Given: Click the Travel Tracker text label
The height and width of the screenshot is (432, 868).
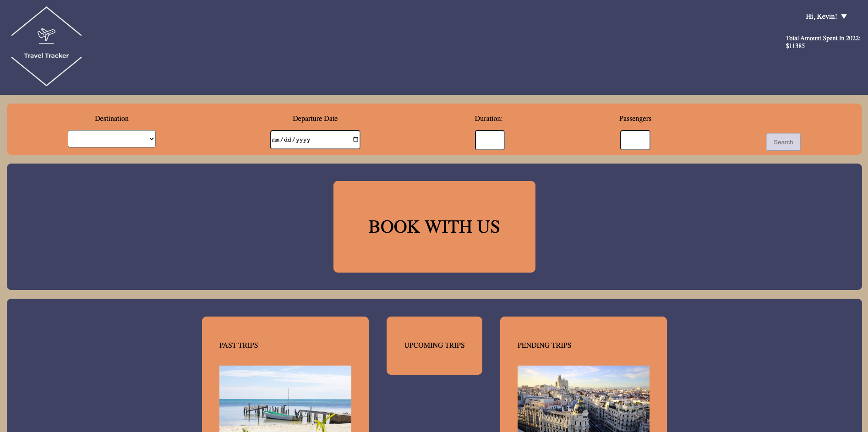Looking at the screenshot, I should tap(46, 55).
